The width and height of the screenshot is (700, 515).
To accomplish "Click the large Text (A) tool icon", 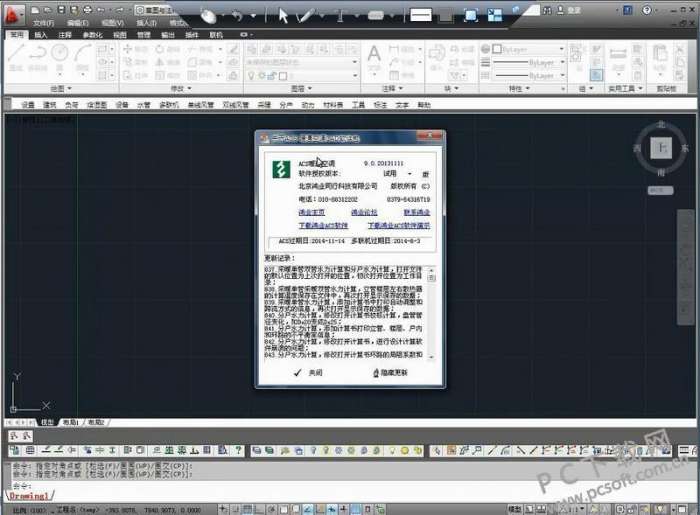I will coord(375,54).
